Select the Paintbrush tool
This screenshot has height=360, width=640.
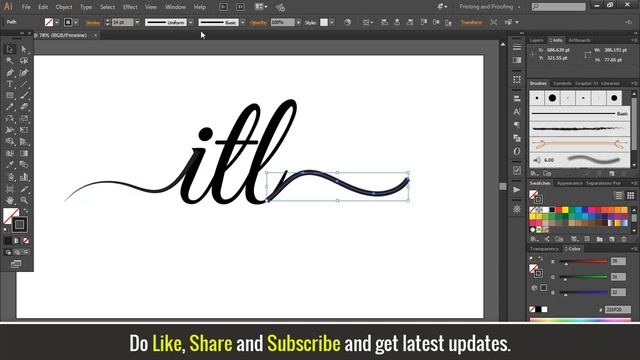[x=24, y=96]
